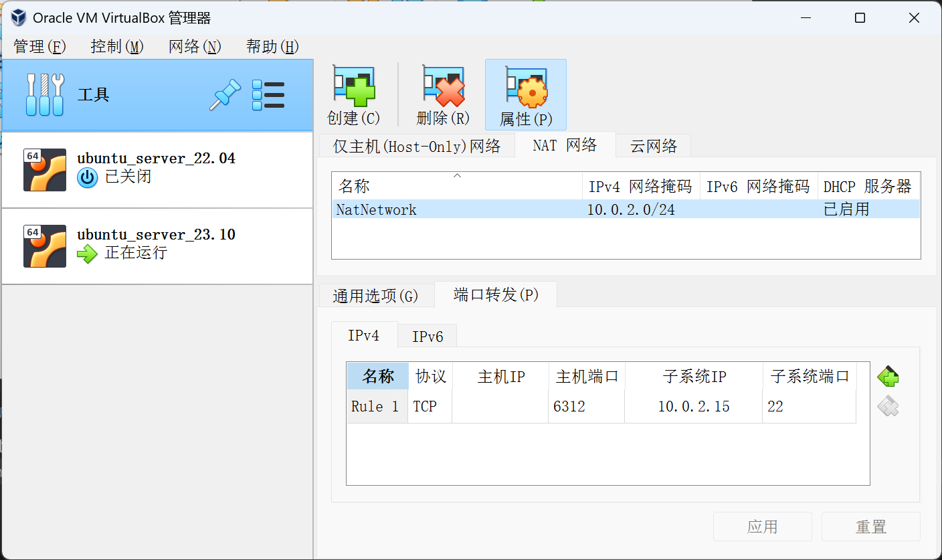Click the IPv6 网络掩码 column header
The image size is (942, 560).
point(759,186)
